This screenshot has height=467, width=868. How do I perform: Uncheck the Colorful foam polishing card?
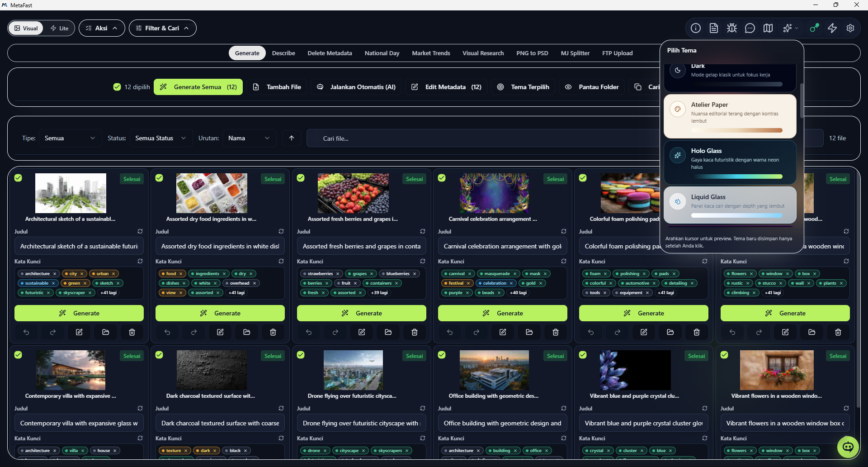tap(583, 178)
